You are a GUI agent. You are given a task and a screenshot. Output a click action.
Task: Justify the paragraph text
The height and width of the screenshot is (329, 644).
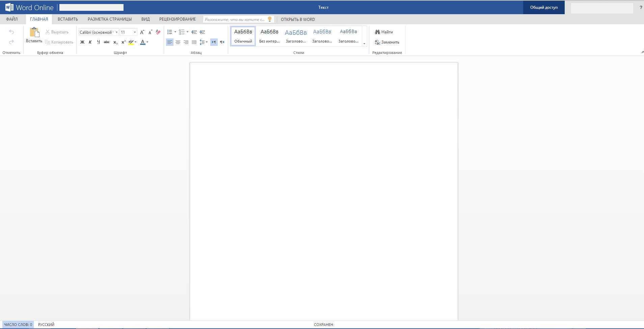[194, 42]
